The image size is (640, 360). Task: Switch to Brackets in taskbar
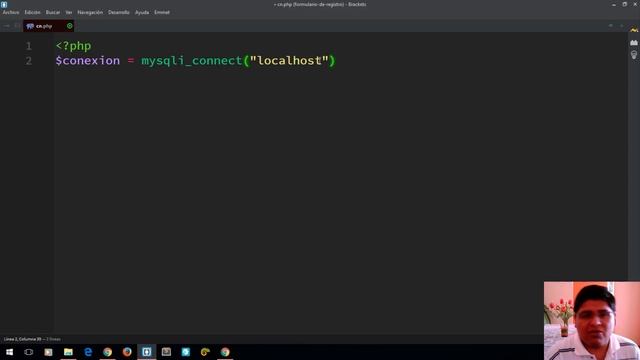(147, 352)
